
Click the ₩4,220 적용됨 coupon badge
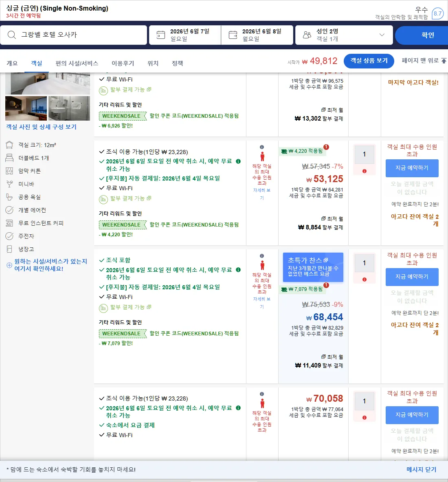click(x=302, y=151)
